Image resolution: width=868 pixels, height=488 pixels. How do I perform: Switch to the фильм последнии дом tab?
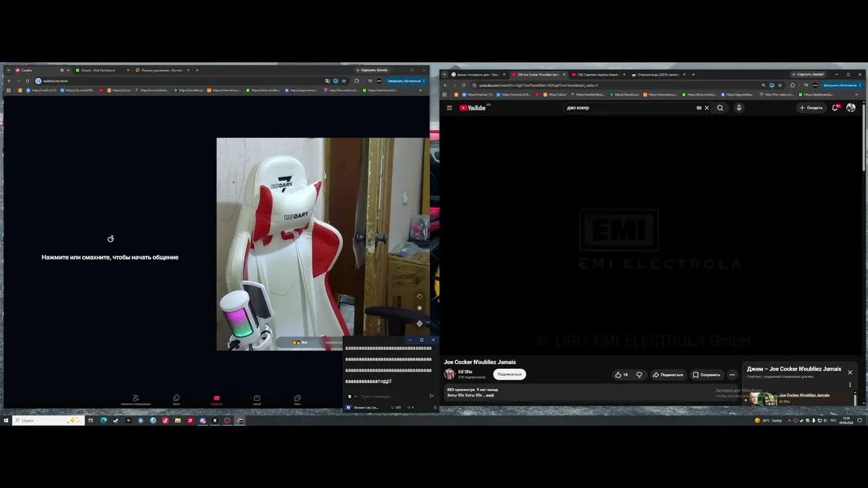click(478, 75)
